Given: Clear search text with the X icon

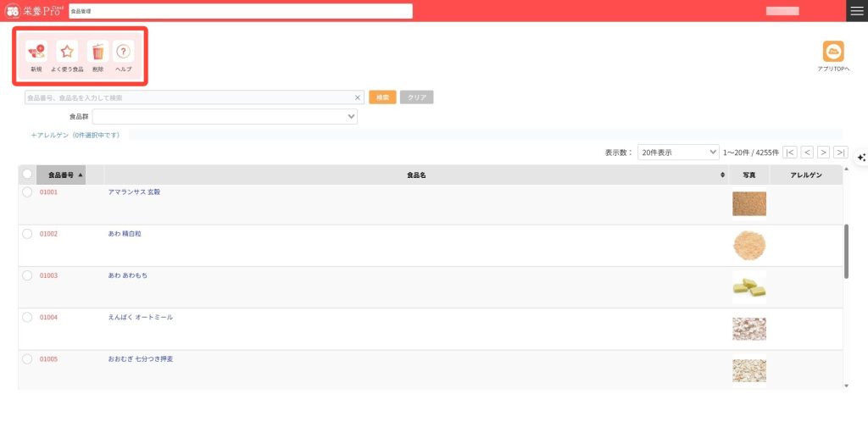Looking at the screenshot, I should pos(358,97).
